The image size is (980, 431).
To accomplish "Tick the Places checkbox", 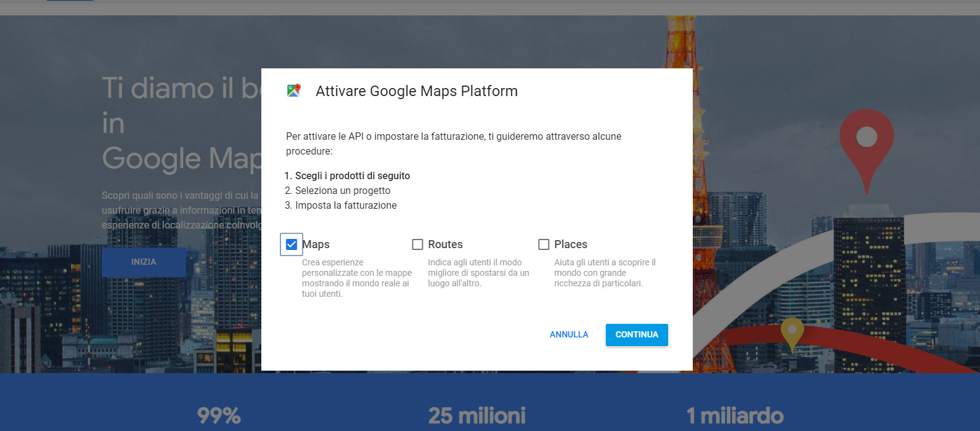I will (x=544, y=244).
